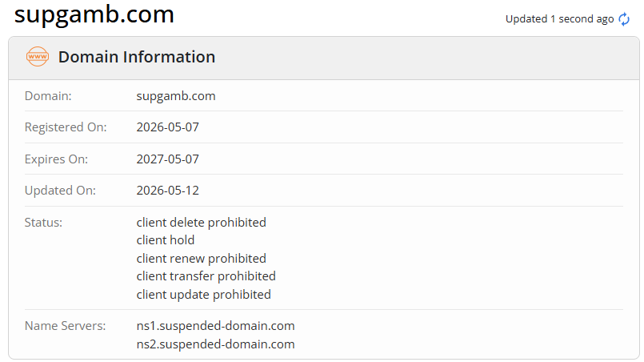
Task: Click the orange www globe icon
Action: [38, 57]
